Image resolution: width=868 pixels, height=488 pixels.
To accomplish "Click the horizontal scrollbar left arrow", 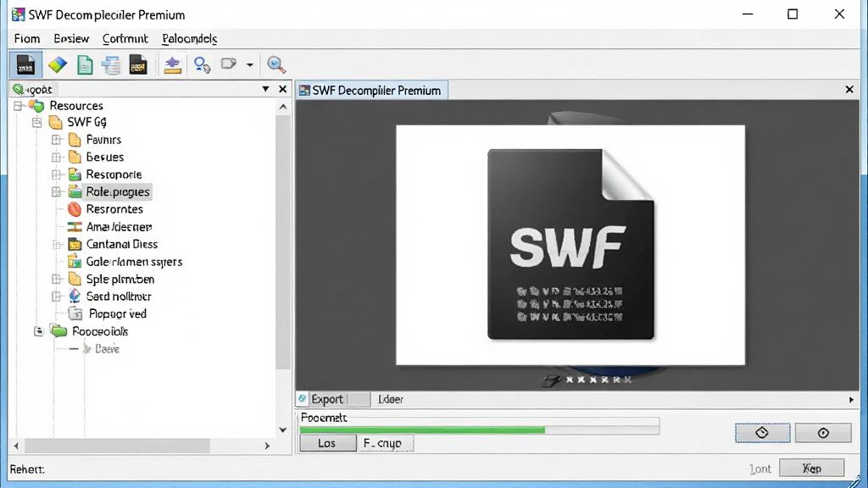I will pos(16,446).
